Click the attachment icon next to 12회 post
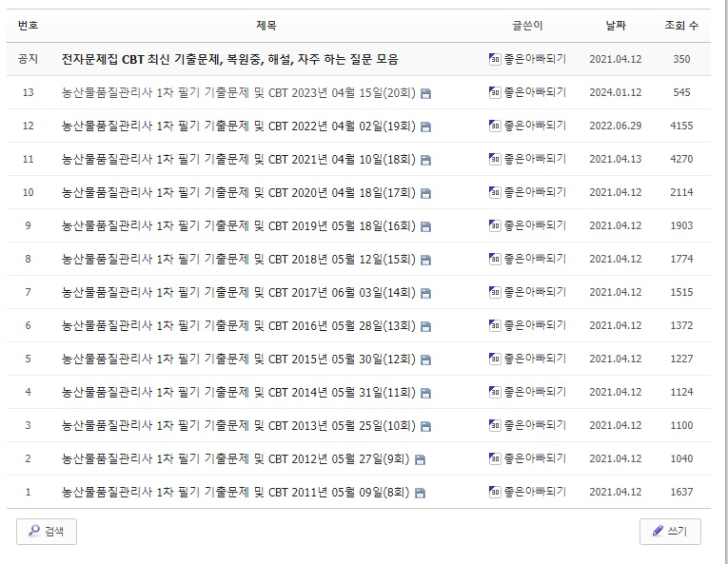 coord(425,360)
